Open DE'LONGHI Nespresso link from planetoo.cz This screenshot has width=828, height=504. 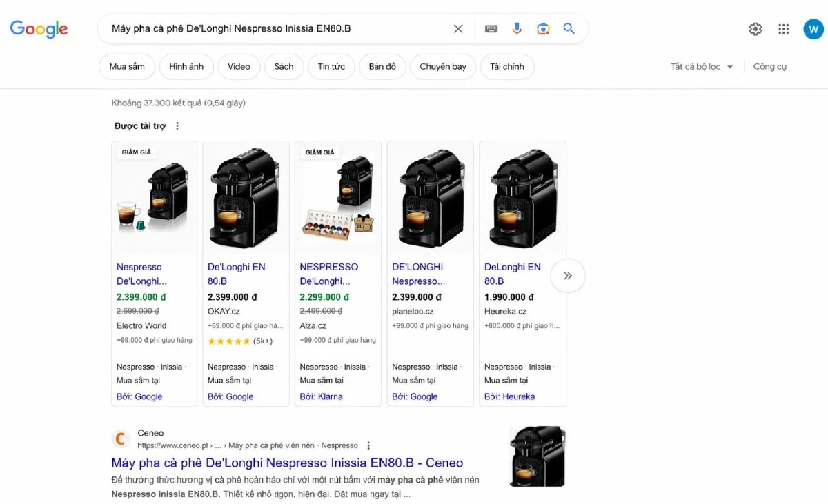(x=419, y=274)
